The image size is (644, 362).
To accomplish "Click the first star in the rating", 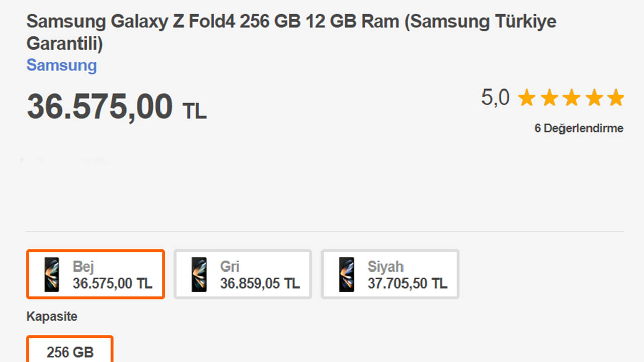I will (x=527, y=98).
